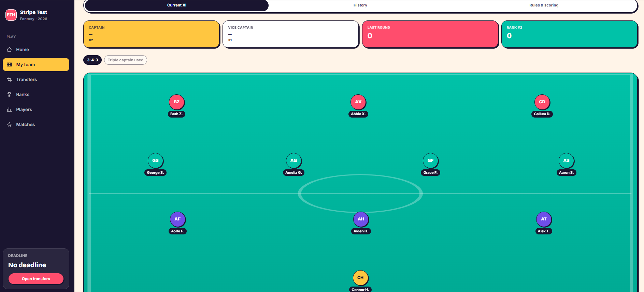Select Aoife F. player avatar AF
The image size is (644, 292).
coord(177,219)
